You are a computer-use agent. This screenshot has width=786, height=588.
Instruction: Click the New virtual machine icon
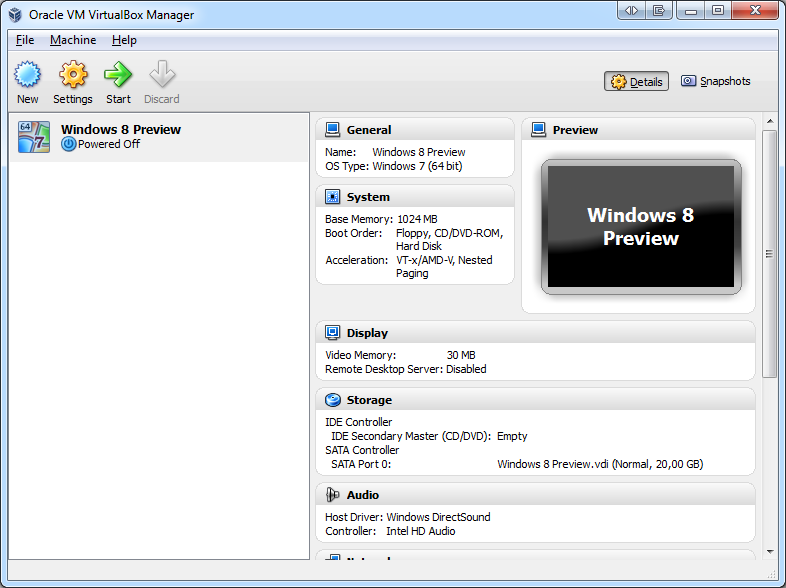coord(28,76)
